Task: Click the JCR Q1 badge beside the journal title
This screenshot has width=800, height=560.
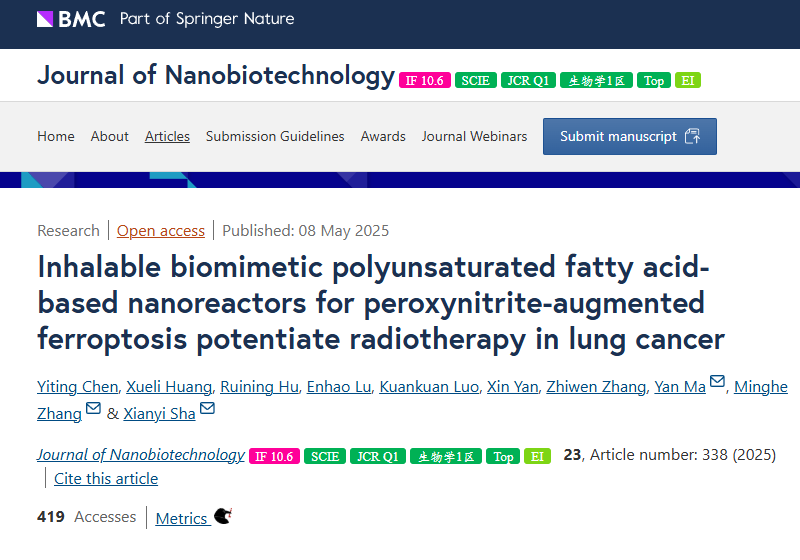Action: tap(528, 81)
